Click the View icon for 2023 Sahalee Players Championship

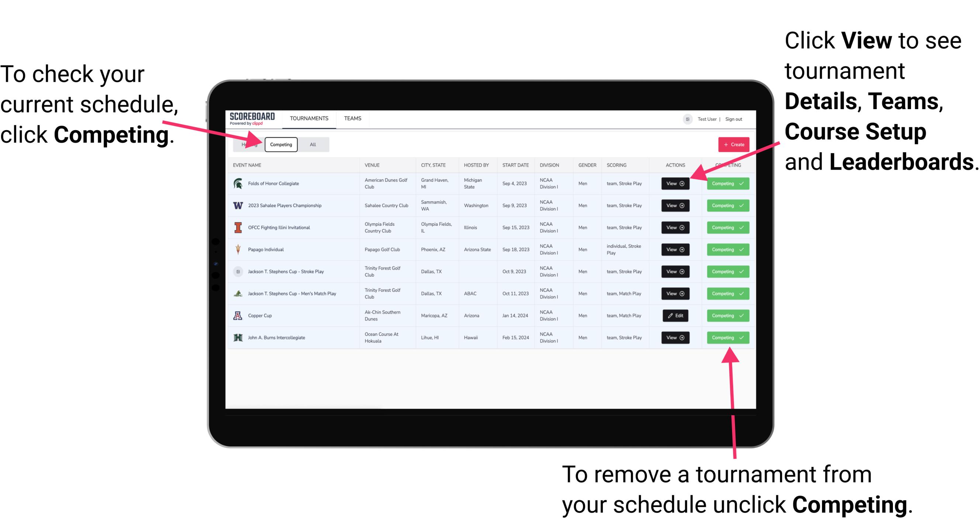674,206
